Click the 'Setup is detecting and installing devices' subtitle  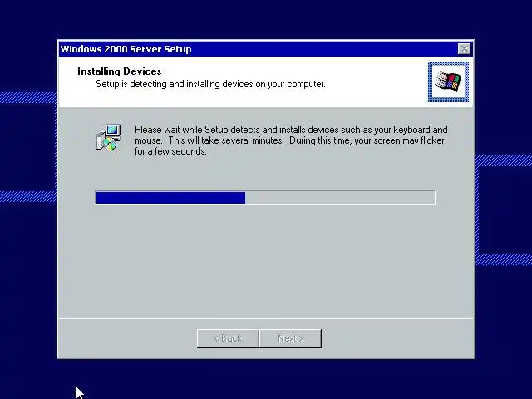point(210,84)
